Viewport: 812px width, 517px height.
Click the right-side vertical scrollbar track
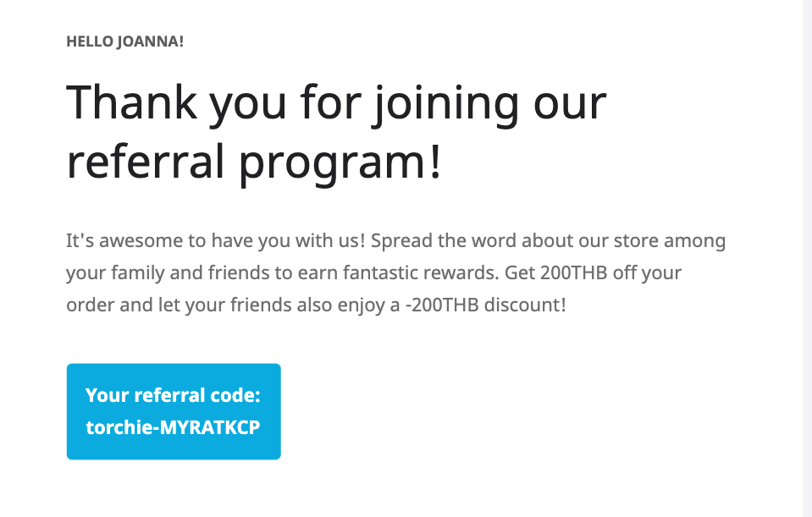tap(807, 254)
